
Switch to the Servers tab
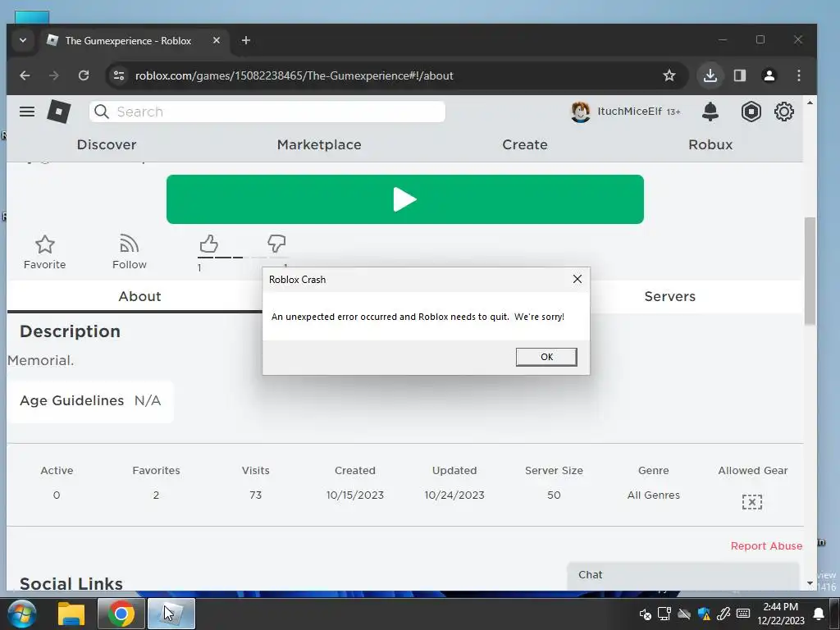pos(669,296)
